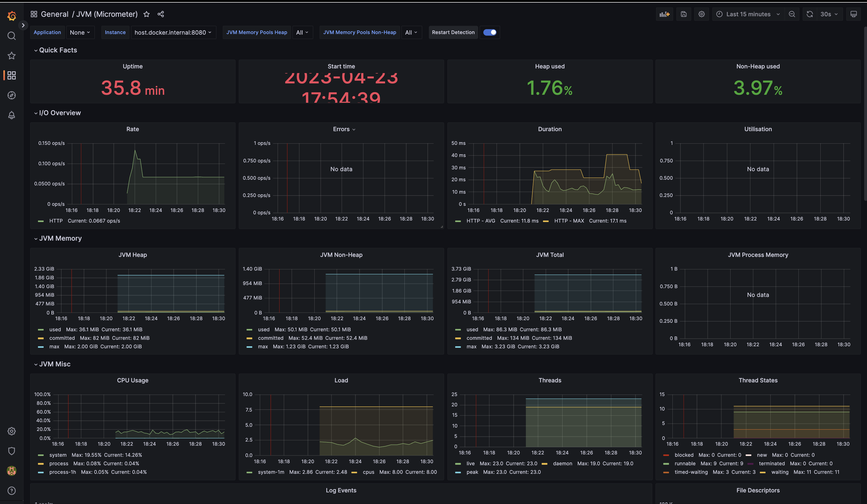Open the Errors panel title menu
The image size is (867, 504).
(344, 129)
